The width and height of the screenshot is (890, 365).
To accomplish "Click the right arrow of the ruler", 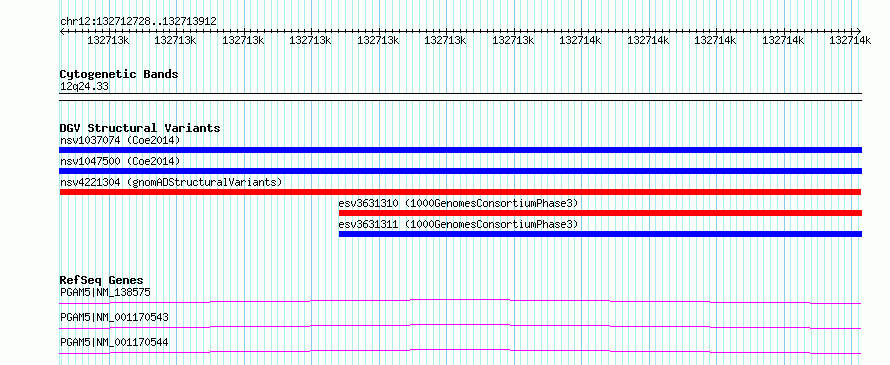I will [x=859, y=31].
